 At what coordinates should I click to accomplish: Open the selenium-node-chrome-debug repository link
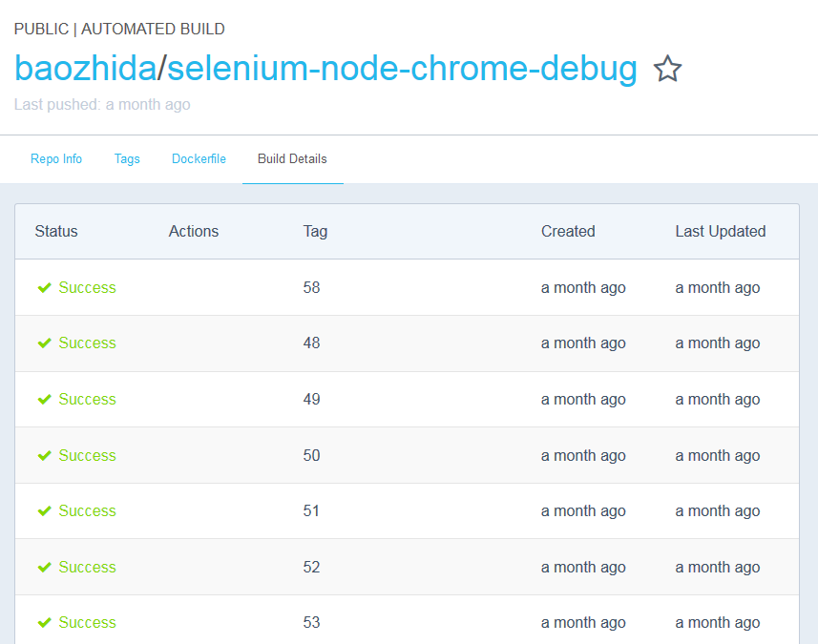(402, 69)
